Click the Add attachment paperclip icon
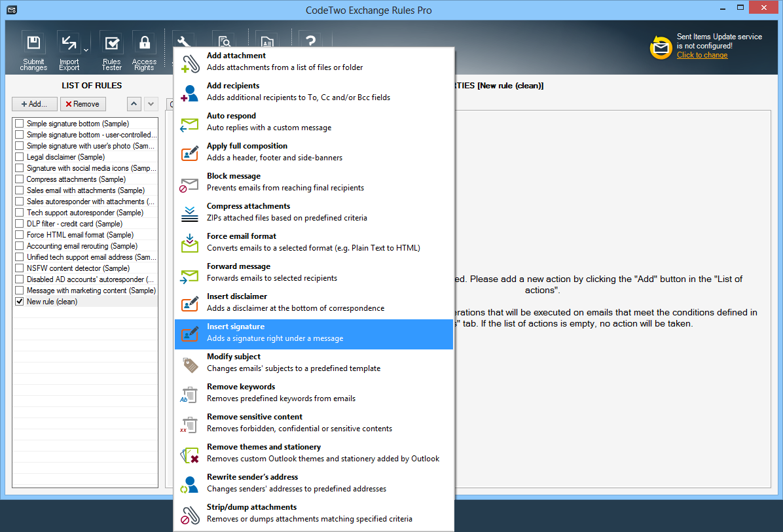The image size is (783, 532). pos(190,63)
